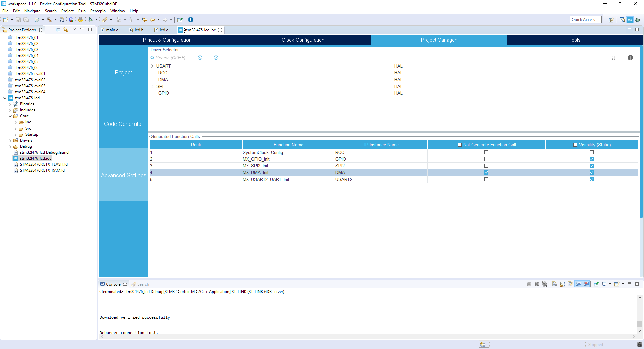Toggle Visibility (Static) header checkbox
This screenshot has height=349, width=644.
click(575, 145)
